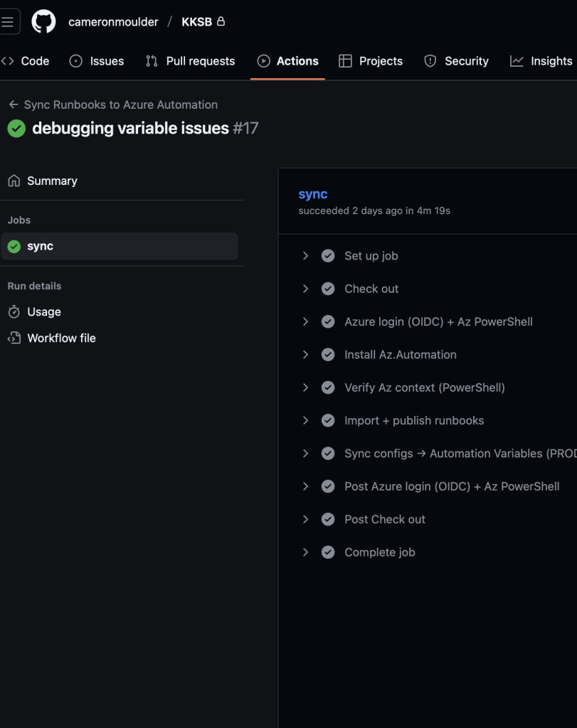This screenshot has height=728, width=577.
Task: Open the Issues tab
Action: (x=96, y=61)
